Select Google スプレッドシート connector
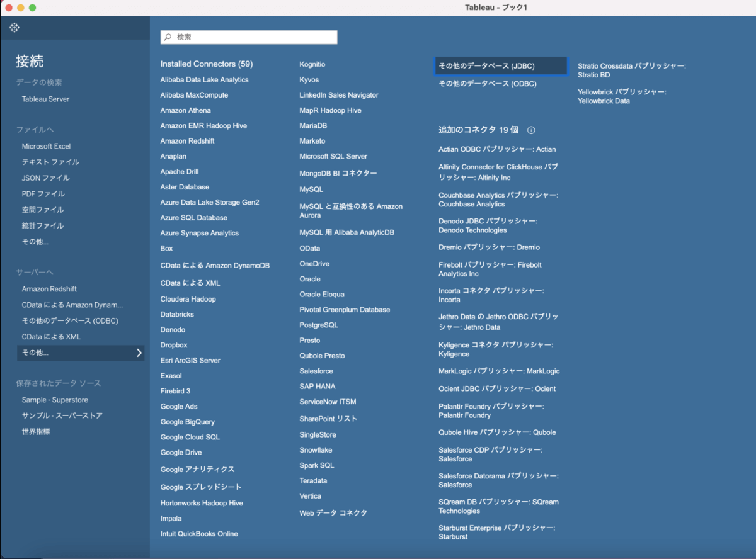 point(201,487)
